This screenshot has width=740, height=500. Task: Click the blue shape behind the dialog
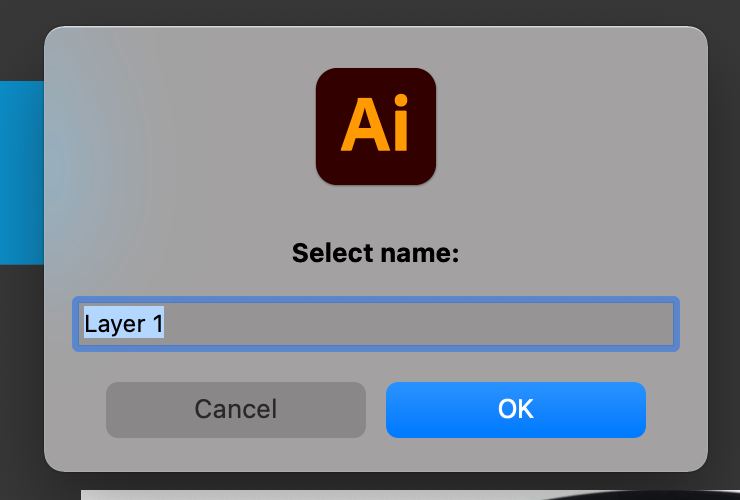pyautogui.click(x=21, y=173)
